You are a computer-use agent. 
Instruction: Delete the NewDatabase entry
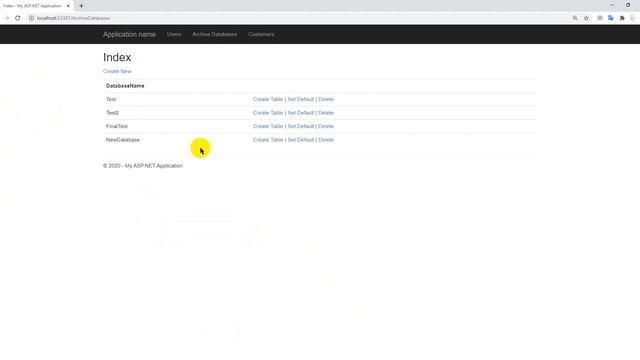click(x=326, y=140)
